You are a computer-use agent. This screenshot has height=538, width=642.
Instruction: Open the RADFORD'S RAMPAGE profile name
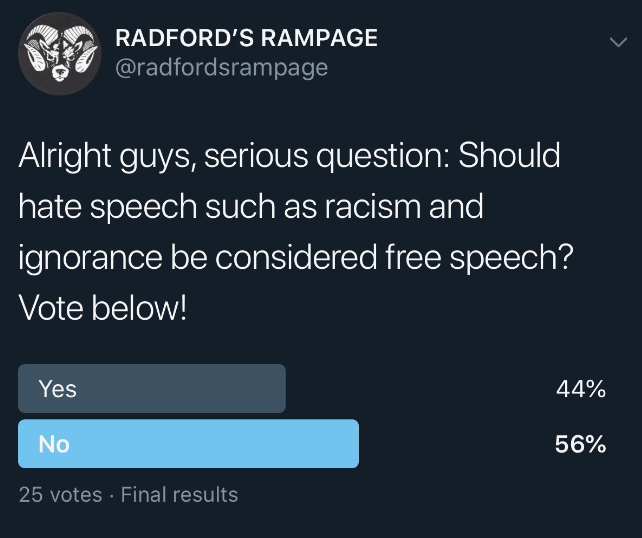(246, 38)
